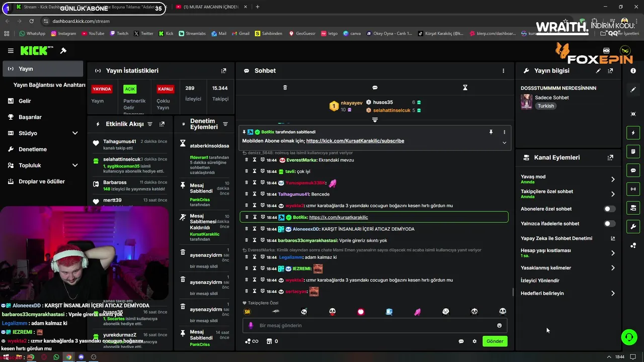
Task: Open the x.com/kursatkarakilic link from BotRix
Action: (339, 217)
